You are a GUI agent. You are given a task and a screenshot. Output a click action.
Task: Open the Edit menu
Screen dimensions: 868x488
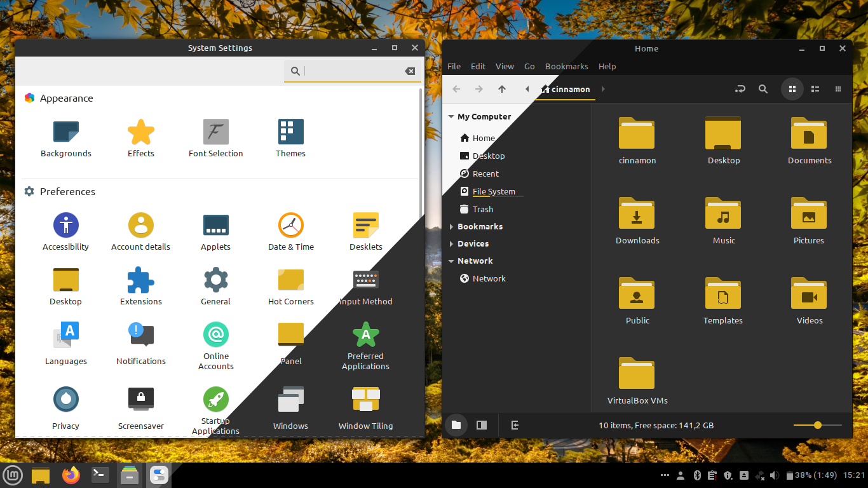(x=478, y=66)
